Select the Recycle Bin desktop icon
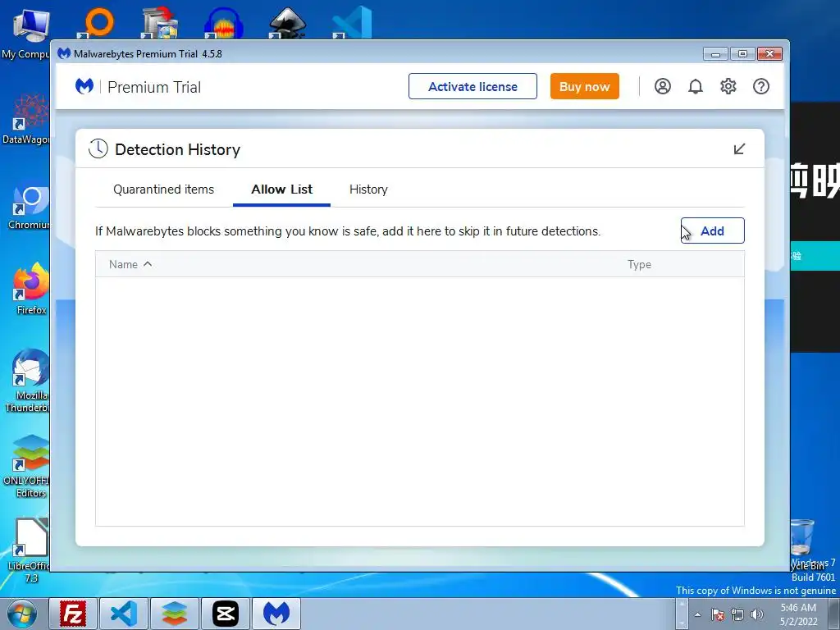840x630 pixels. click(802, 544)
